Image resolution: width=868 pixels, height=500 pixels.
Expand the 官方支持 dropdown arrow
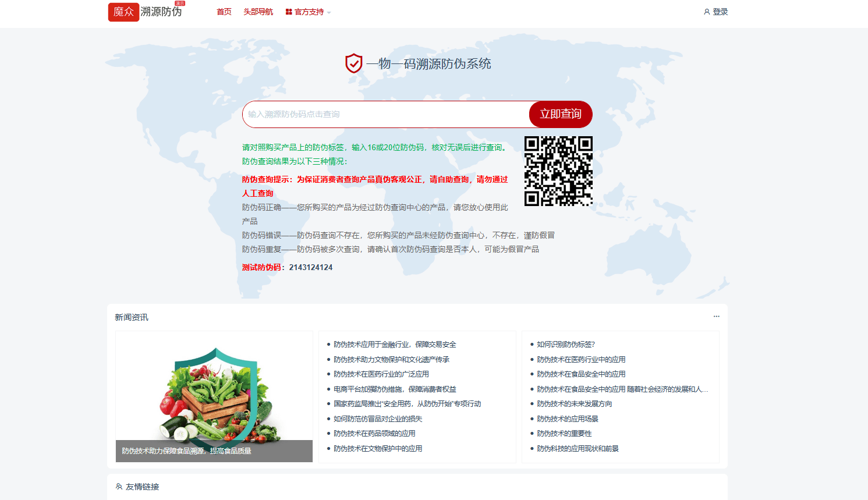coord(329,13)
